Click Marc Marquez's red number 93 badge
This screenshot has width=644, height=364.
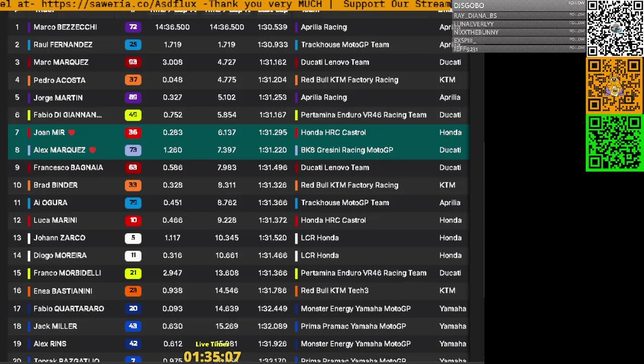pos(133,62)
